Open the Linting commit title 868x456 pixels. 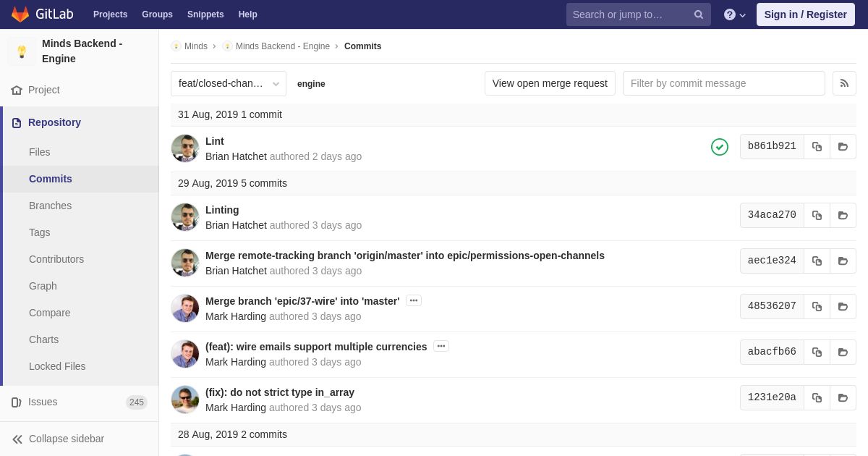point(222,210)
